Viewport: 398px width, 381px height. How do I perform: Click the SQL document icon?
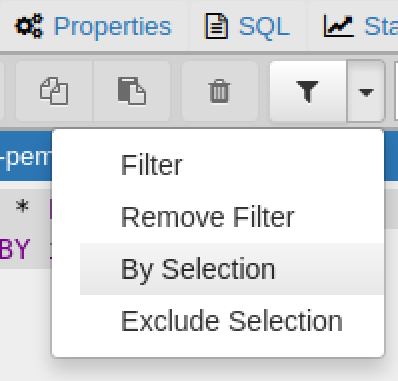click(x=216, y=26)
